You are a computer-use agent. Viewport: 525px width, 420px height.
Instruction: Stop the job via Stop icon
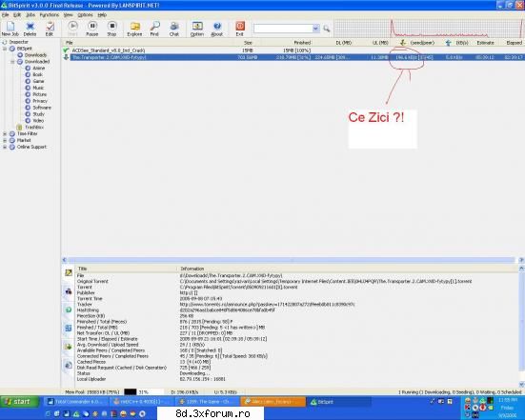[x=111, y=29]
